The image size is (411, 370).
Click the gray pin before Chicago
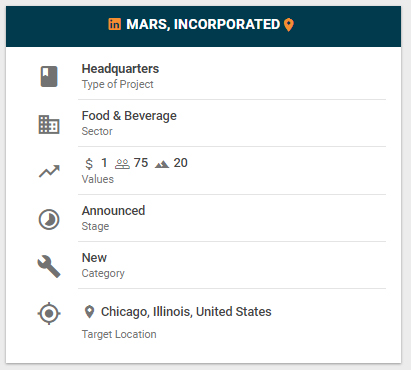coord(89,312)
